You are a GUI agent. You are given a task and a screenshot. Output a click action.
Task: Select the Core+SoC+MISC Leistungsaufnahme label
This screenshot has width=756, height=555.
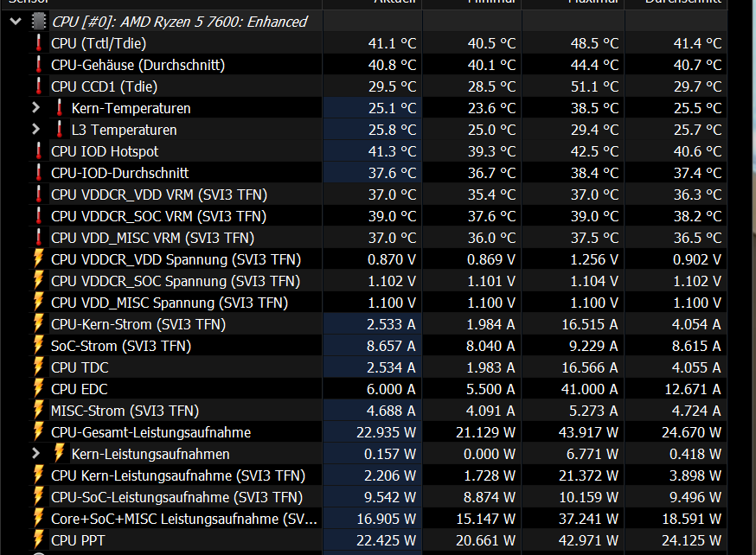[184, 519]
